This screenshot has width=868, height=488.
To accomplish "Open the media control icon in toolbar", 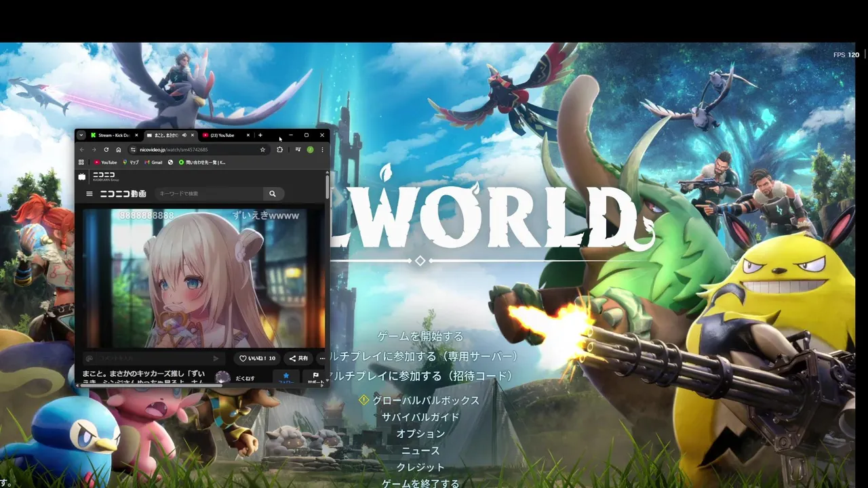I will click(298, 150).
